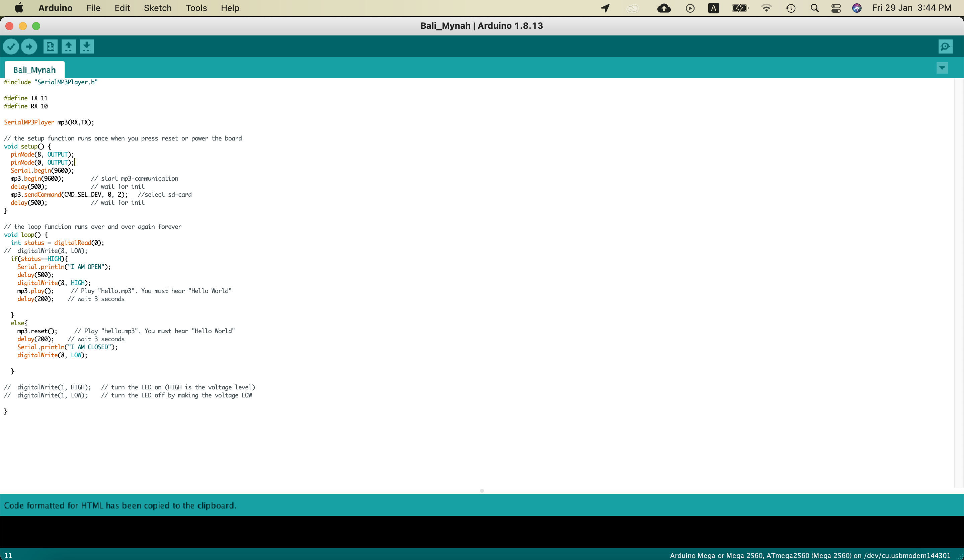This screenshot has height=560, width=964.
Task: Click the console divider handle dot
Action: pyautogui.click(x=482, y=491)
